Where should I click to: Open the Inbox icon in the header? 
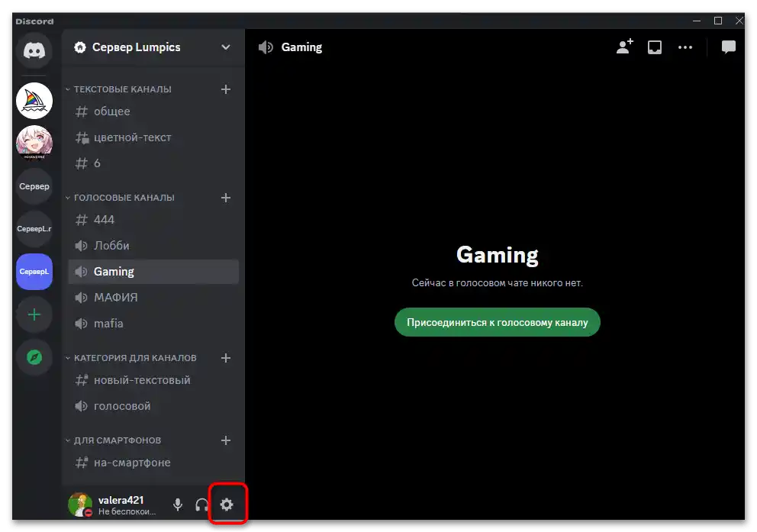click(x=654, y=47)
